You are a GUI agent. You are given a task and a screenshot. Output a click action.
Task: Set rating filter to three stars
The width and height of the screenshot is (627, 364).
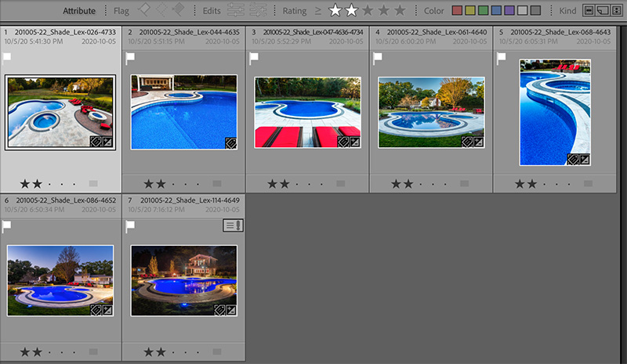coord(368,11)
